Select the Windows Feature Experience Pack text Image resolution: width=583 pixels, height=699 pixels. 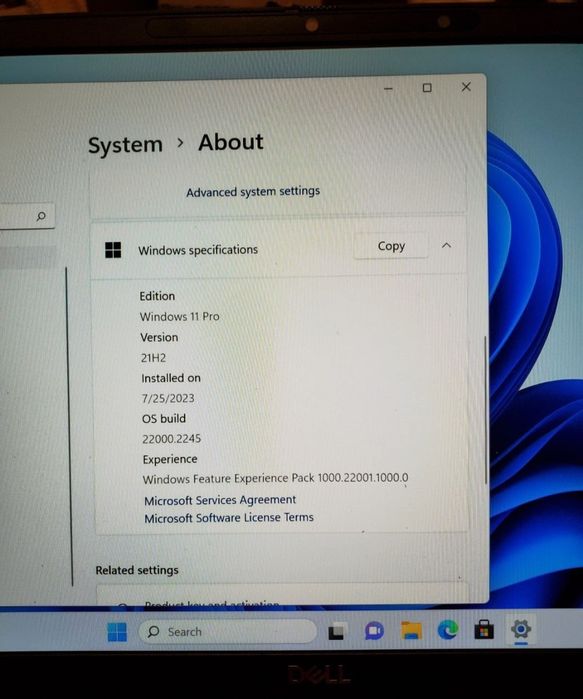(x=275, y=479)
